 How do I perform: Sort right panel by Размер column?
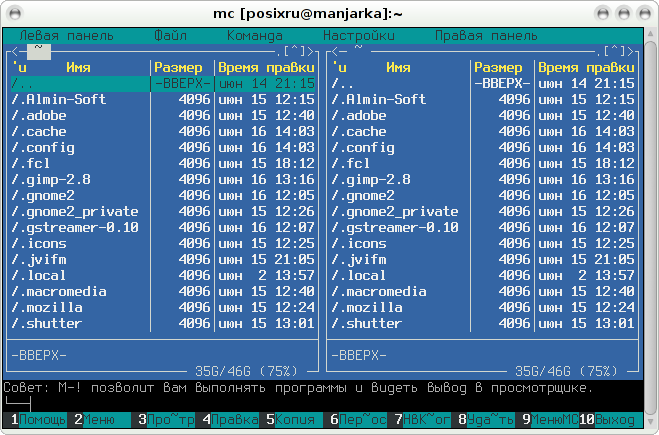click(x=498, y=68)
